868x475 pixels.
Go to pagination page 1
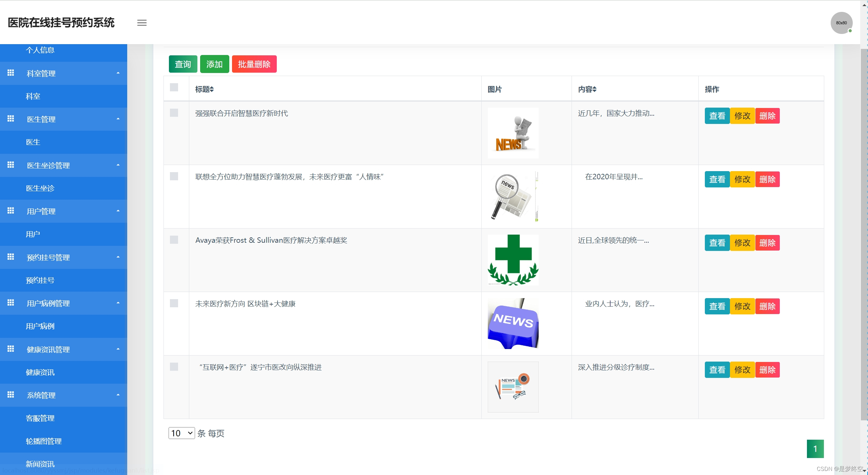pyautogui.click(x=815, y=449)
